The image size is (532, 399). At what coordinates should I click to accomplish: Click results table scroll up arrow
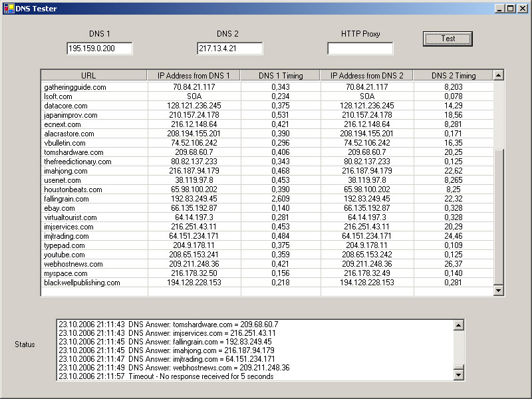(498, 75)
